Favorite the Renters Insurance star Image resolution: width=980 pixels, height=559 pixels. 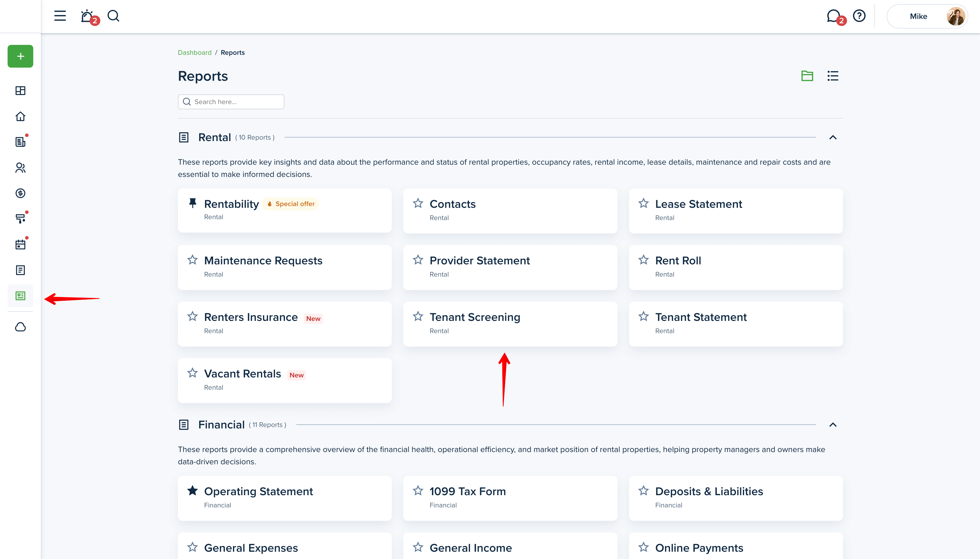pos(192,316)
